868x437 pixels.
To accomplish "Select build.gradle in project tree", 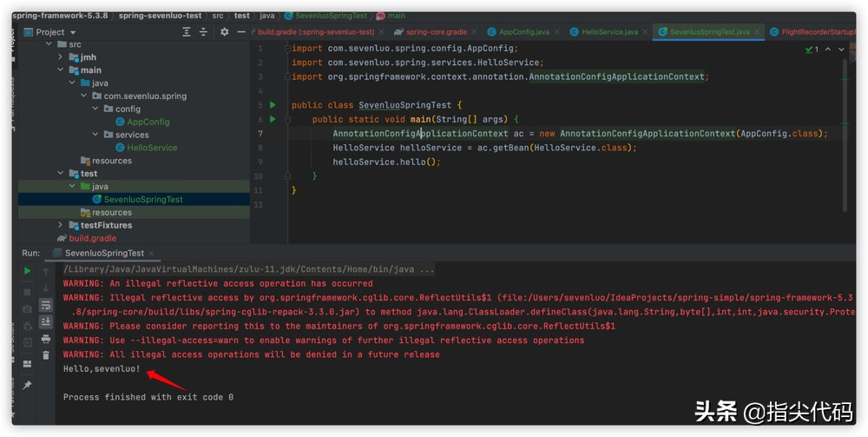I will pos(87,238).
